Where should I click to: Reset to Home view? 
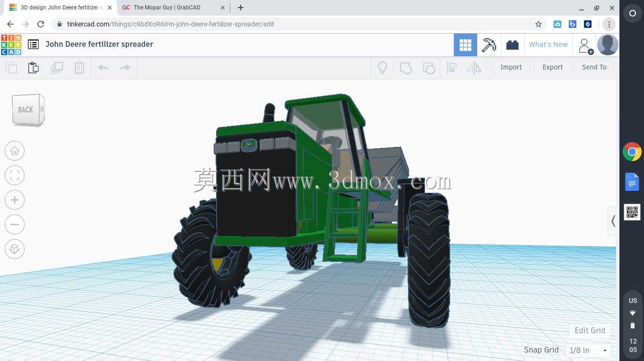[x=15, y=151]
